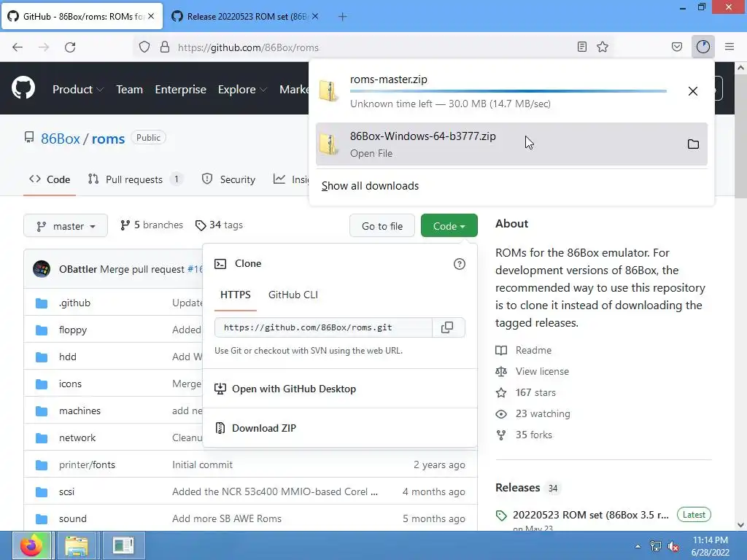Open the network folder
The image size is (747, 560).
click(x=77, y=437)
